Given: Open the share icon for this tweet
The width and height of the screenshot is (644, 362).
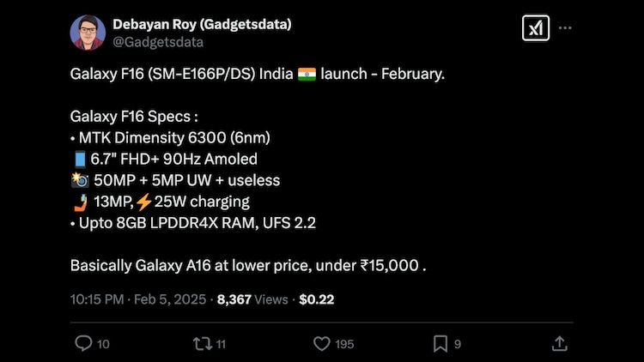Looking at the screenshot, I should [x=559, y=343].
